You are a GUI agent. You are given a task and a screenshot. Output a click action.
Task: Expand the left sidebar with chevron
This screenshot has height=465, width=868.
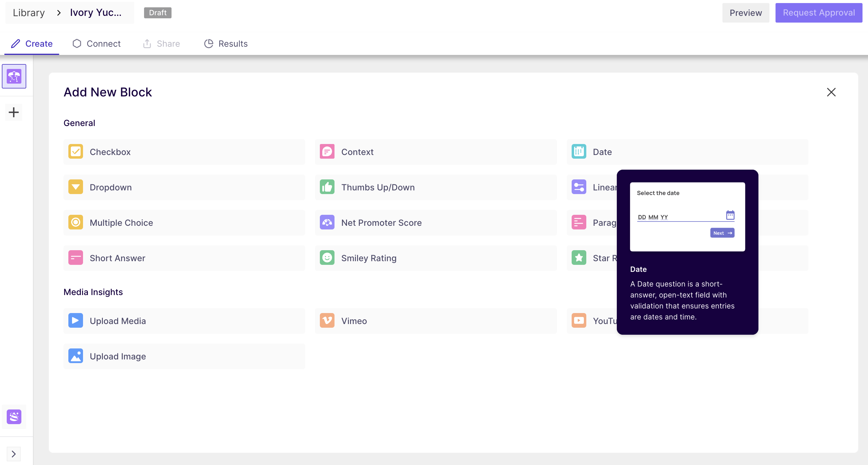click(x=14, y=454)
